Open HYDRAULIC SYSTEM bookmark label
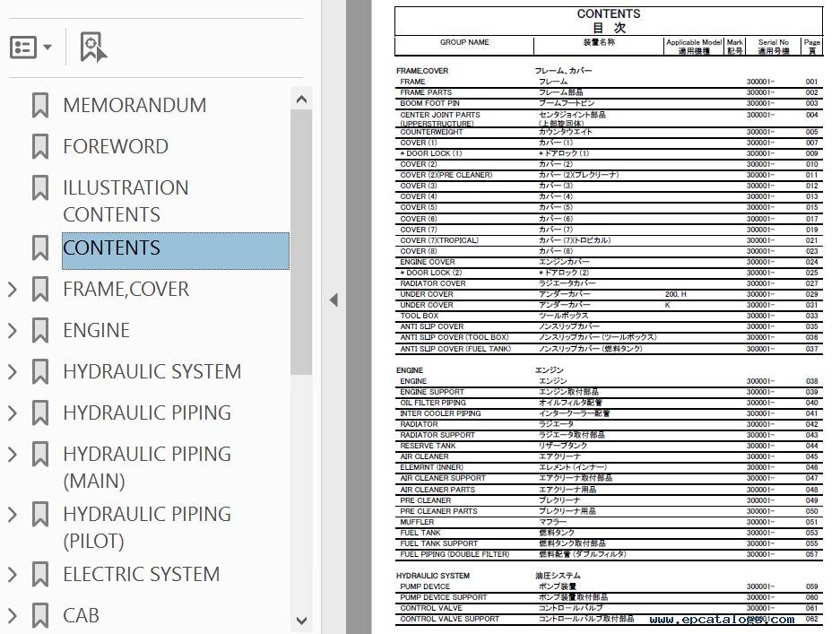840x634 pixels. [x=152, y=371]
